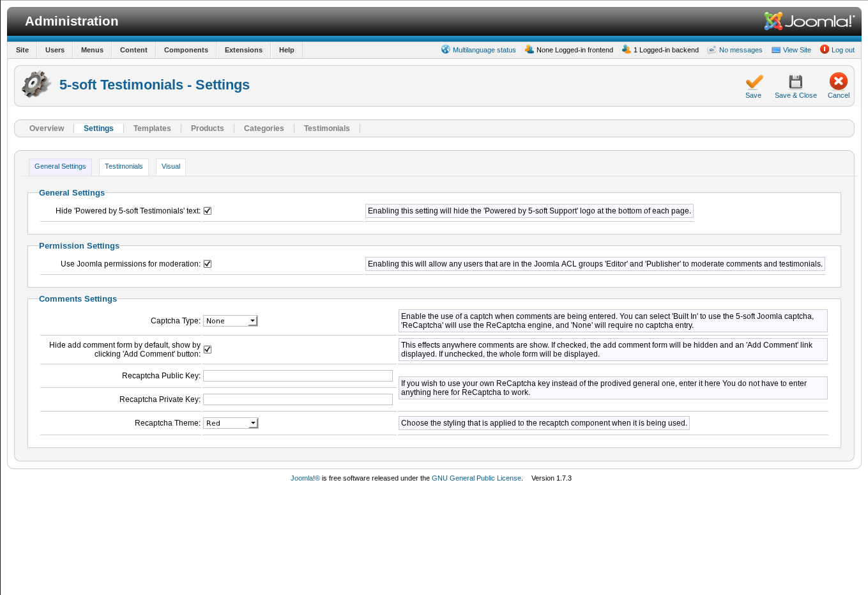Click the 'Captcha Type:' label
Image resolution: width=868 pixels, height=595 pixels.
pos(176,321)
